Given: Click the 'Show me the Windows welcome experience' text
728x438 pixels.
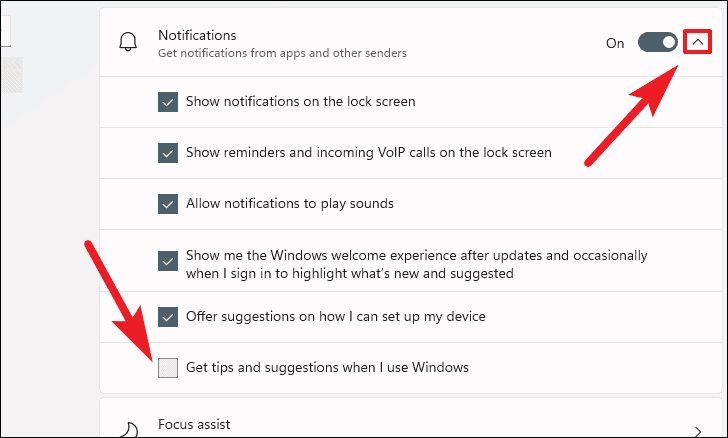Looking at the screenshot, I should click(416, 264).
